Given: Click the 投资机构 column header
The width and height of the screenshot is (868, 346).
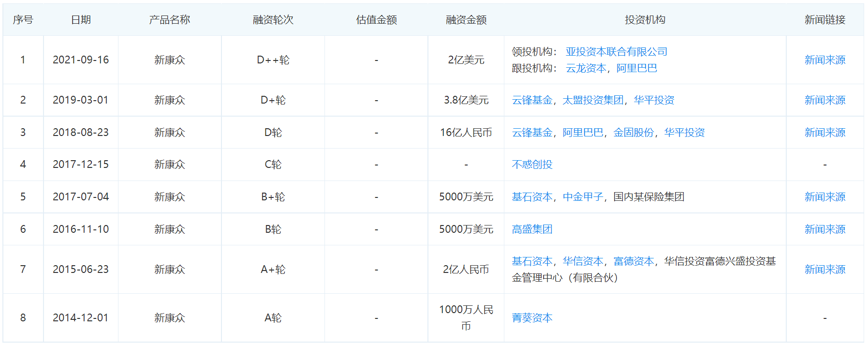Looking at the screenshot, I should click(645, 20).
